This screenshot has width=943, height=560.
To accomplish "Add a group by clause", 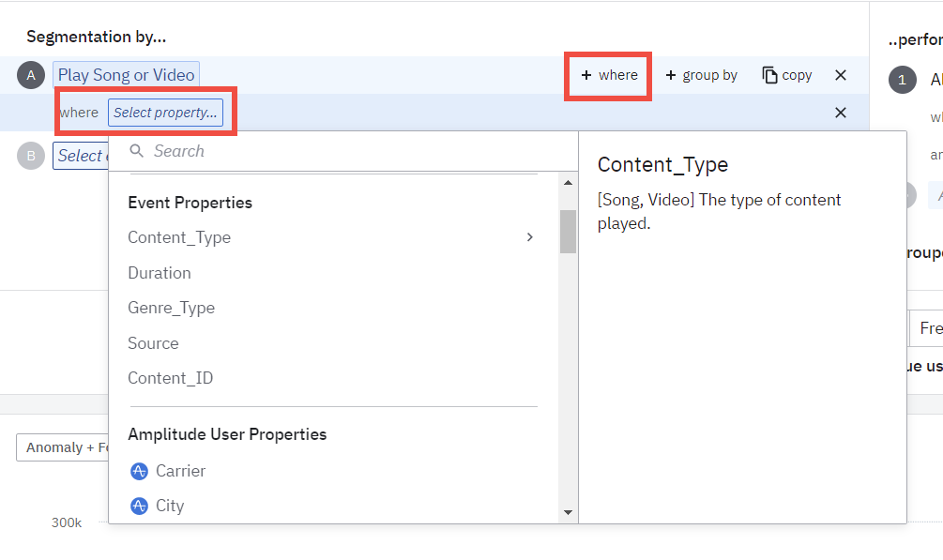I will click(x=701, y=75).
